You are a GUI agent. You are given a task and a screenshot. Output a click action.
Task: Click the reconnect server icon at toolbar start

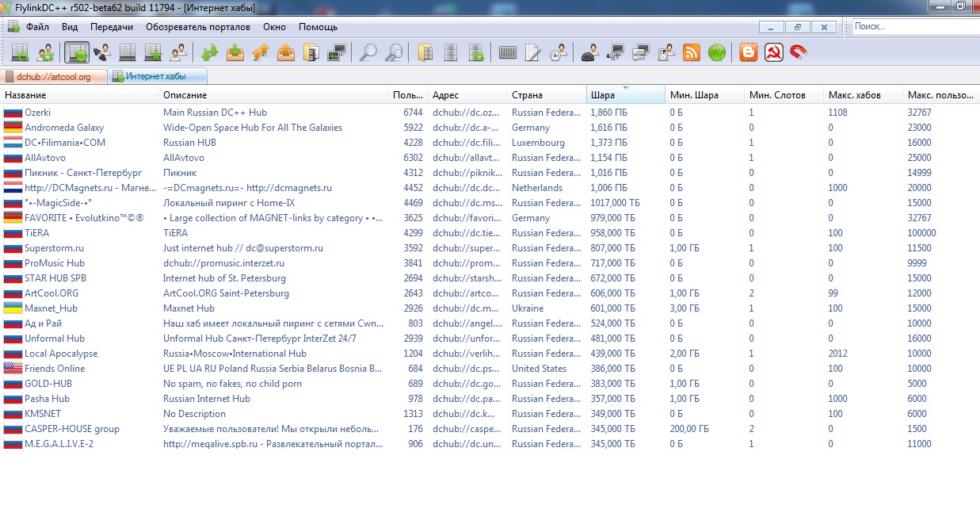pos(20,53)
